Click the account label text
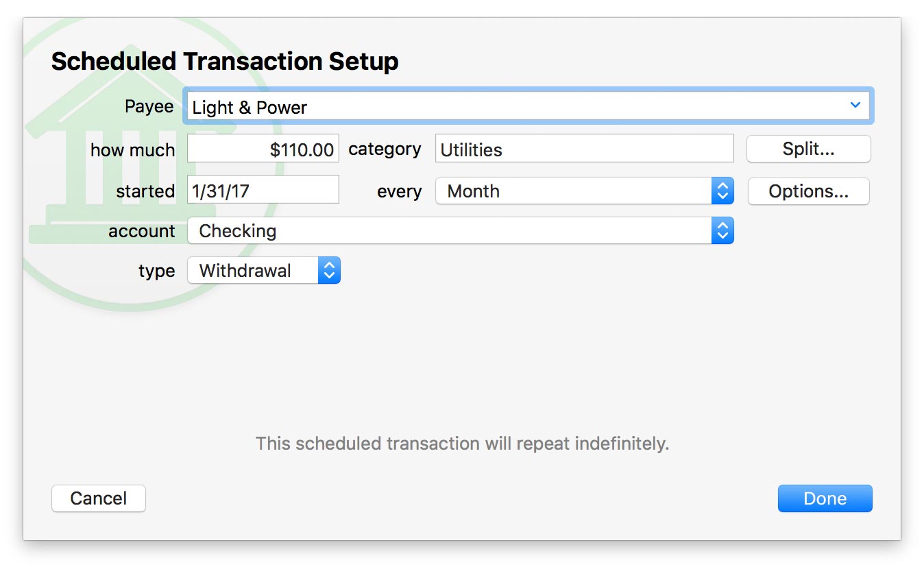Screen dimensions: 924x569 coord(141,232)
